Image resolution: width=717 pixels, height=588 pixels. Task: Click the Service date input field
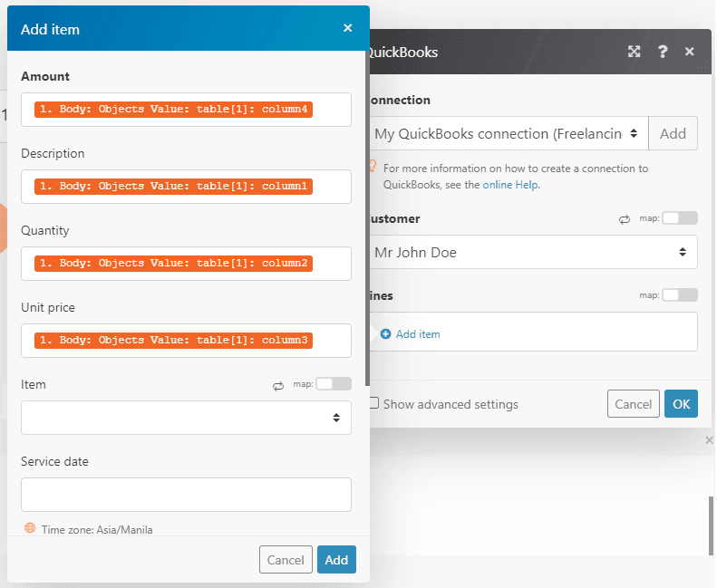[186, 495]
